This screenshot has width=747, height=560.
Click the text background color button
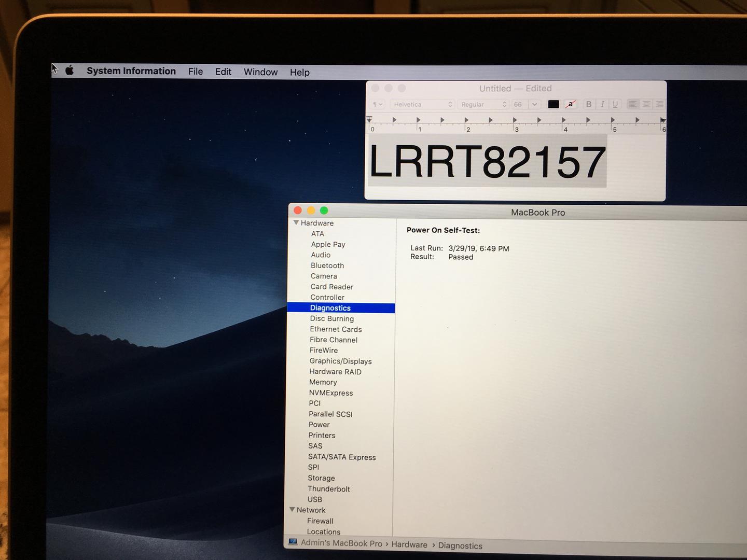(571, 104)
